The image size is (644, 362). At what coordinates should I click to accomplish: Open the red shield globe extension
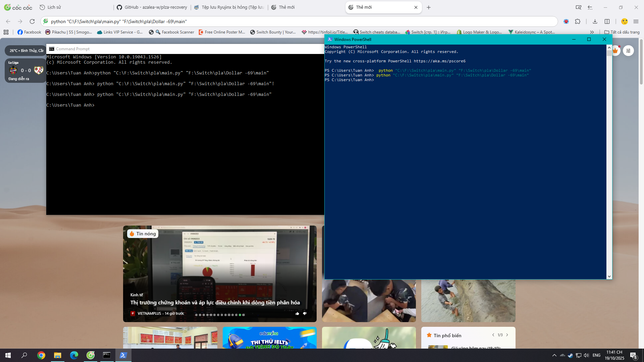[566, 21]
